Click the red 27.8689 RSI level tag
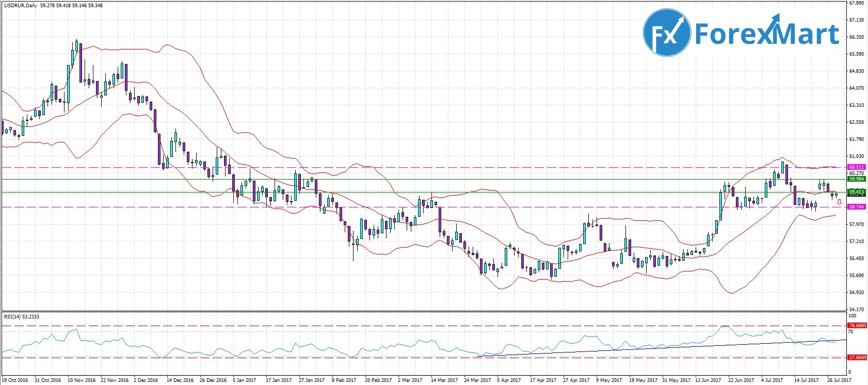 click(857, 358)
